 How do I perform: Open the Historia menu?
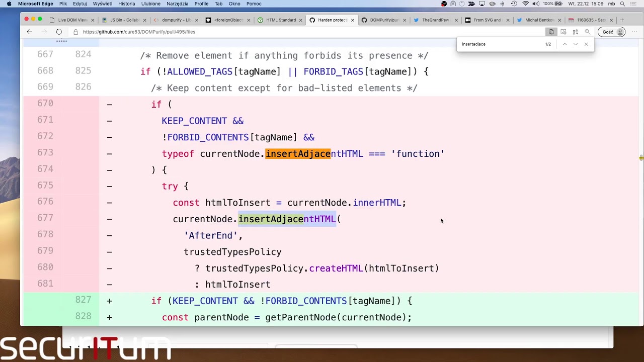tap(126, 4)
